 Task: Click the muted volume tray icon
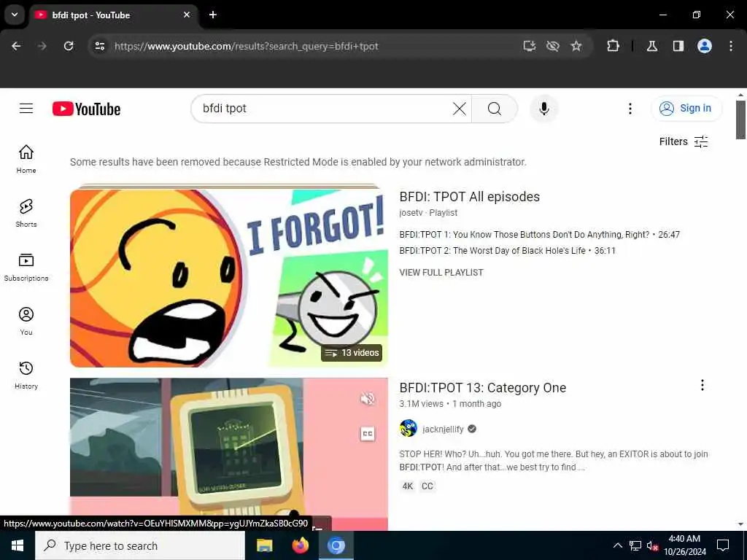(651, 546)
